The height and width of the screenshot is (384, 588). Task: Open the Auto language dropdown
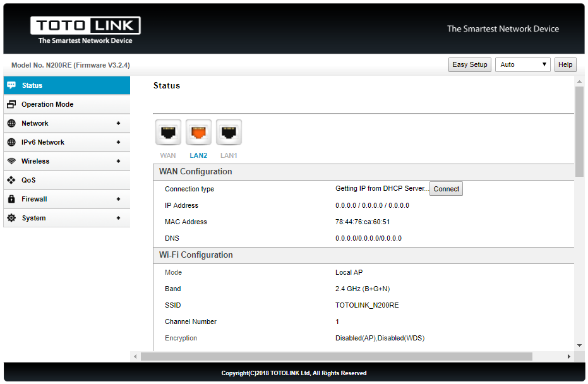tap(522, 64)
